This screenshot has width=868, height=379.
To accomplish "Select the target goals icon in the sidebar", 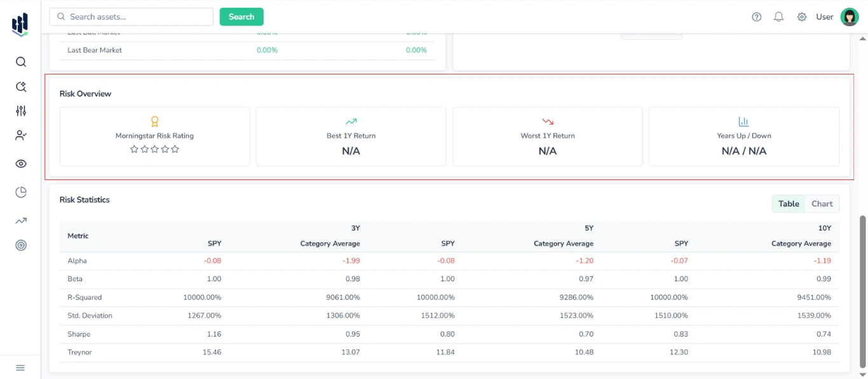I will pyautogui.click(x=20, y=245).
